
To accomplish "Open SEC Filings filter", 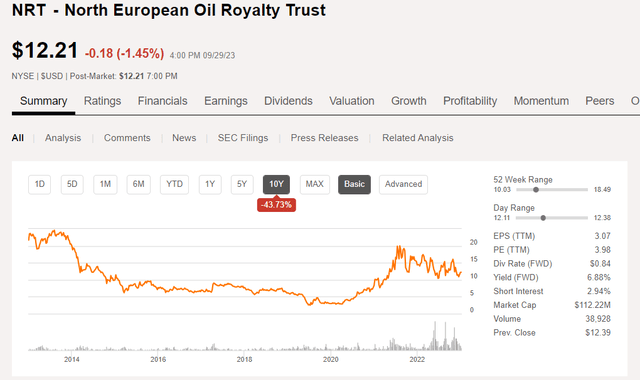I will click(243, 138).
